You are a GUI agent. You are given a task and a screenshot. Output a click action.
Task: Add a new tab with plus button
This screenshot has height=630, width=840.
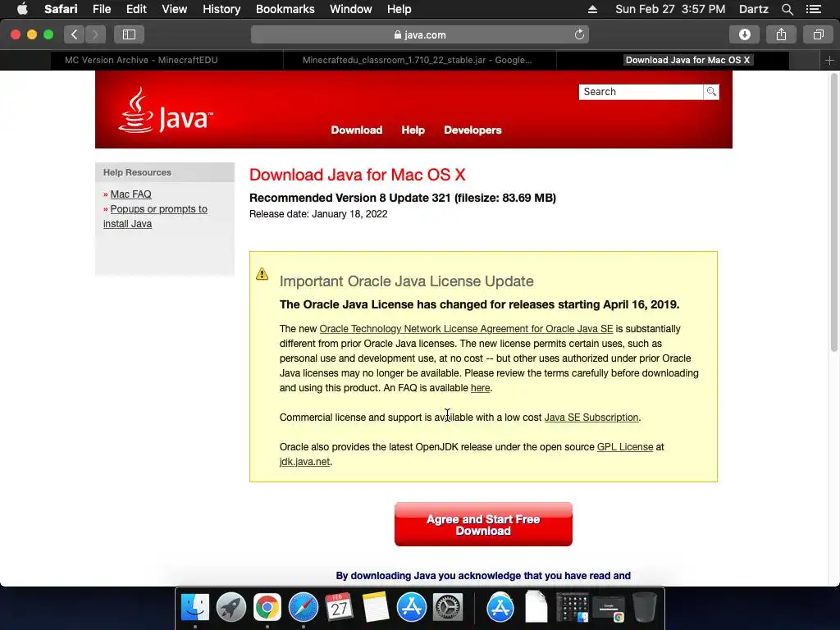tap(829, 61)
